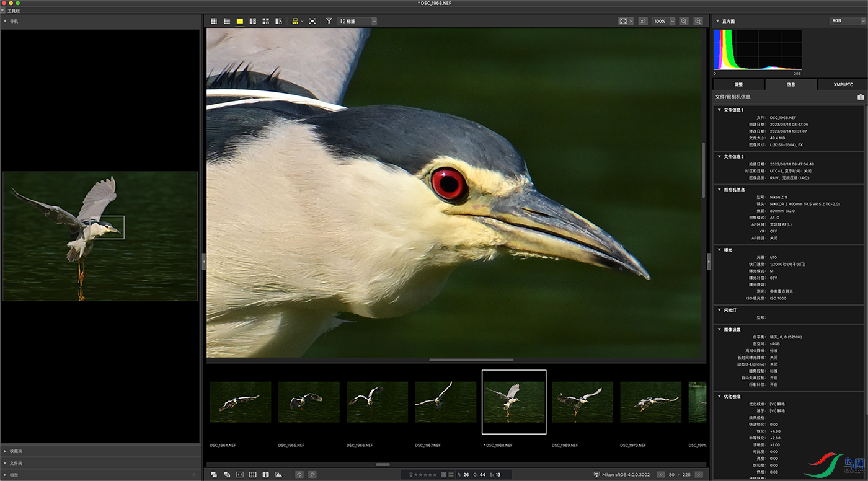Click the zoom in magnifier icon

click(698, 21)
